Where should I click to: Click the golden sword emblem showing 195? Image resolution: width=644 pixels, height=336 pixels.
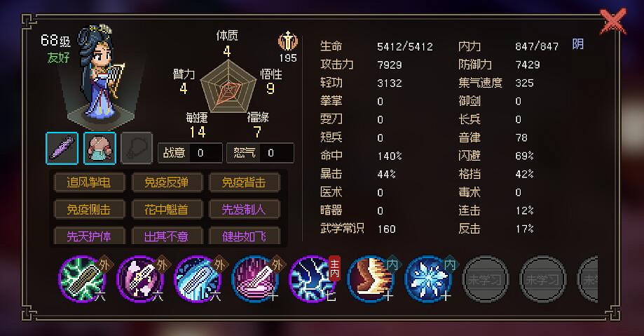(288, 41)
